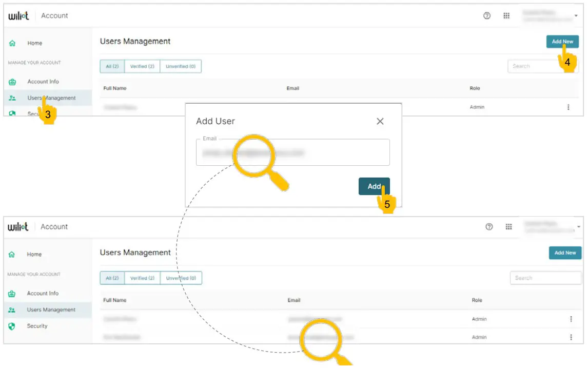
Task: Open the three-dot menu for the user row in the upper table
Action: point(568,107)
